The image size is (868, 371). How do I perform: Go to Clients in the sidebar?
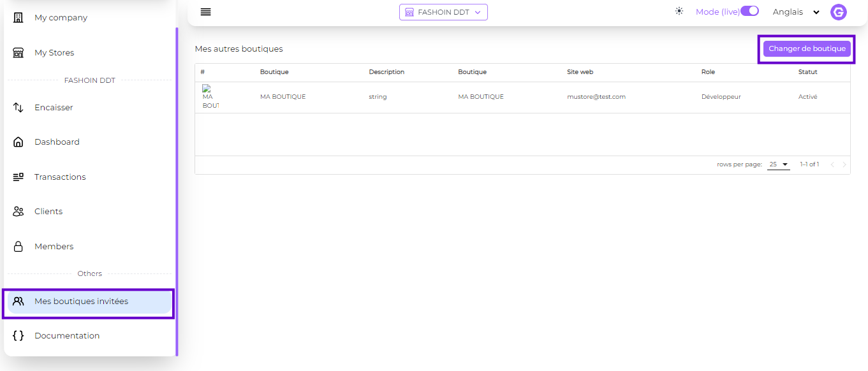pyautogui.click(x=48, y=212)
